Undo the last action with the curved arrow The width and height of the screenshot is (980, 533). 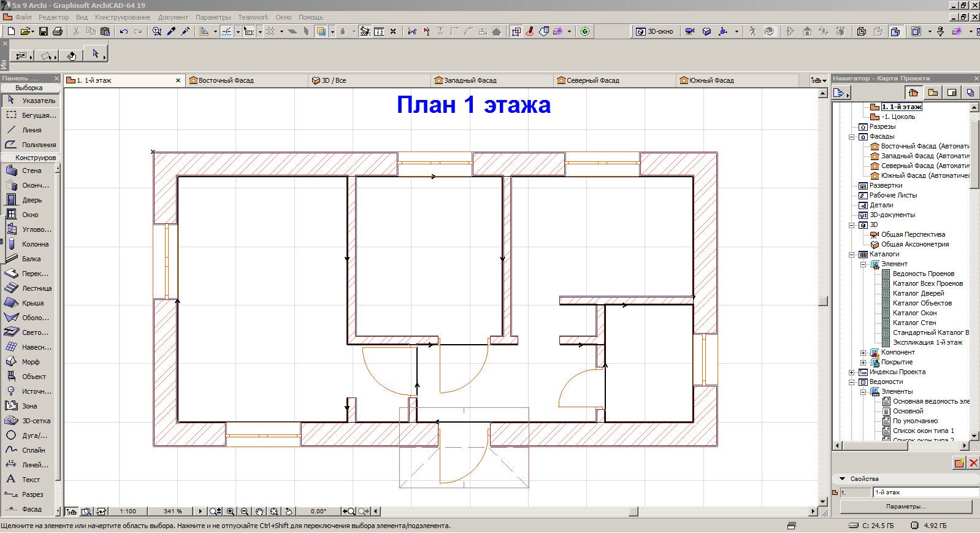pos(124,31)
